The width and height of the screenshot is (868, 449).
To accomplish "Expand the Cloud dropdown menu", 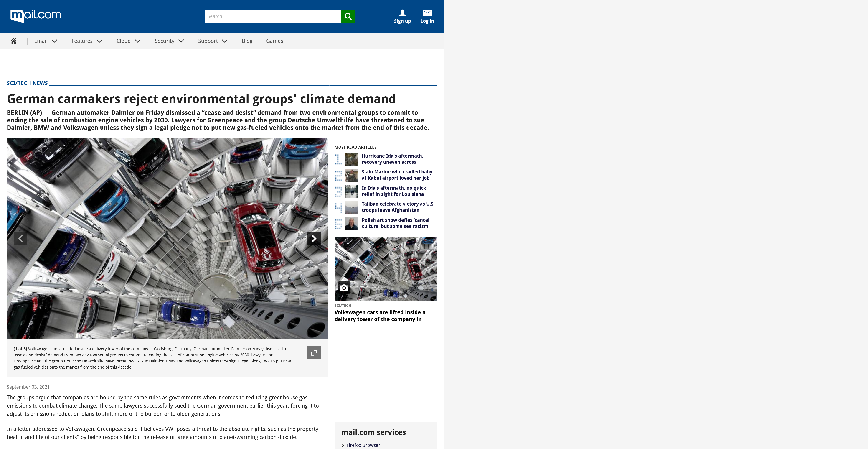I will [x=128, y=41].
